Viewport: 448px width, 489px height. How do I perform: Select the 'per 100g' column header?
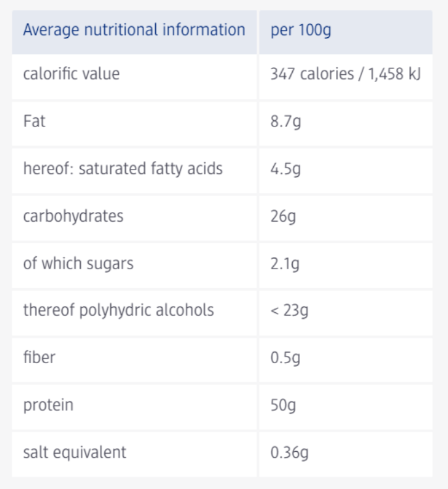click(x=301, y=30)
